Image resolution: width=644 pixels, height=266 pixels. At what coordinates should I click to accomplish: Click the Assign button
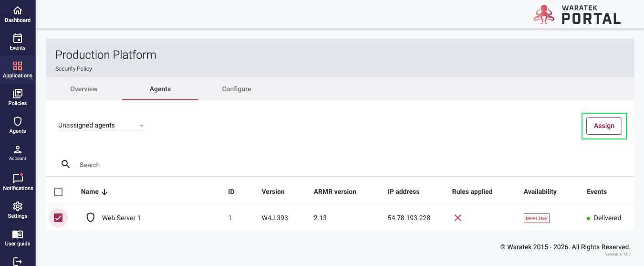pos(604,126)
